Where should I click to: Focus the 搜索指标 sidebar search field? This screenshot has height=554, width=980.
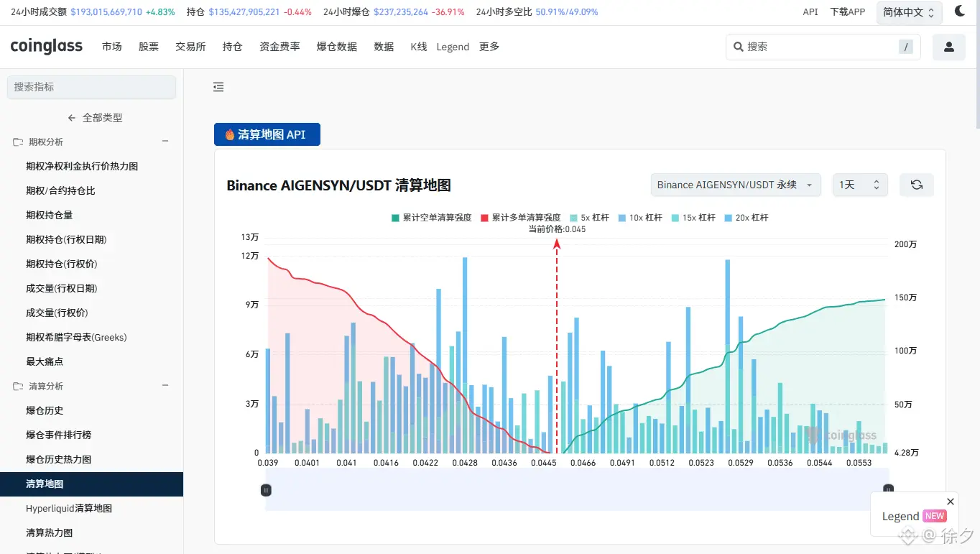[x=91, y=87]
